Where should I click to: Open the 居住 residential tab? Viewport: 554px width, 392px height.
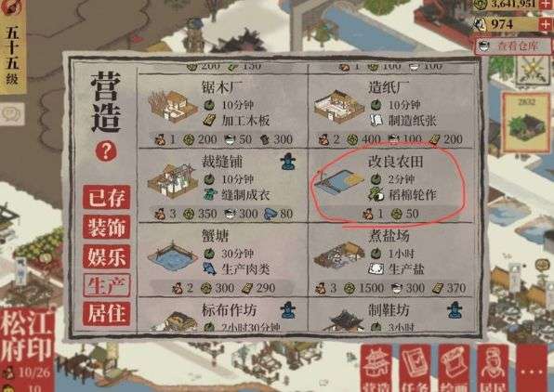click(x=106, y=314)
